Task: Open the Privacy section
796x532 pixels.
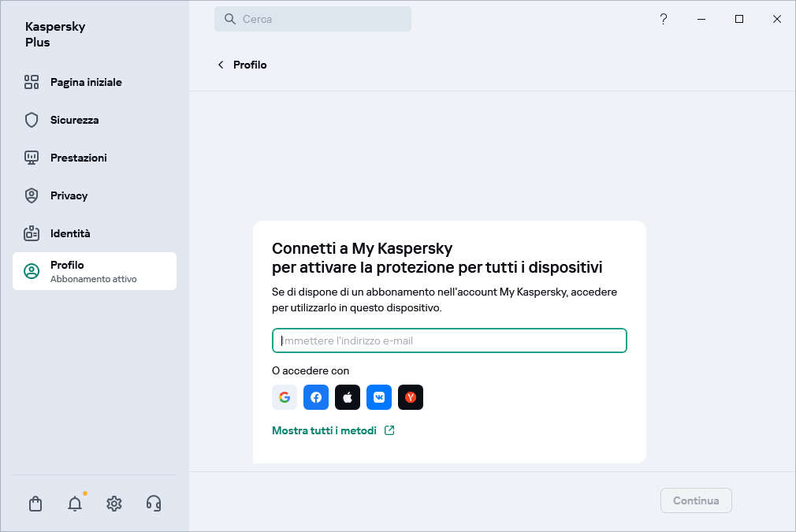Action: [69, 195]
